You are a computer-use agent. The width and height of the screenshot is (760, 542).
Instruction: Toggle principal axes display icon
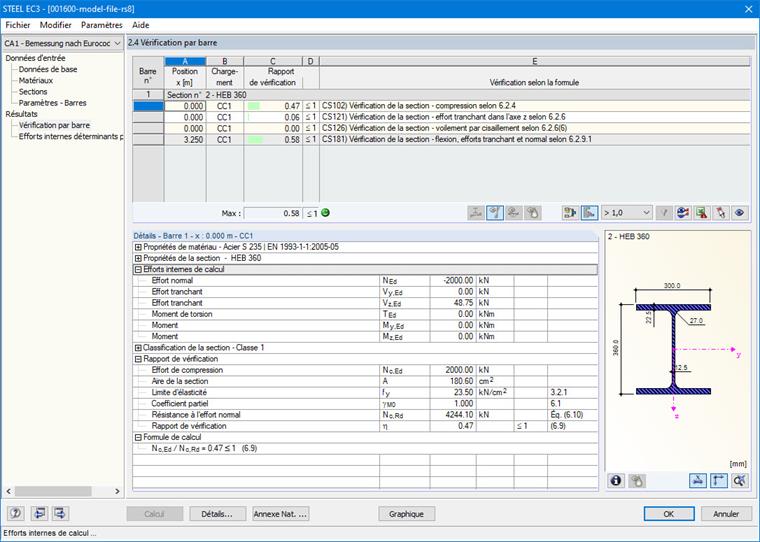point(719,480)
